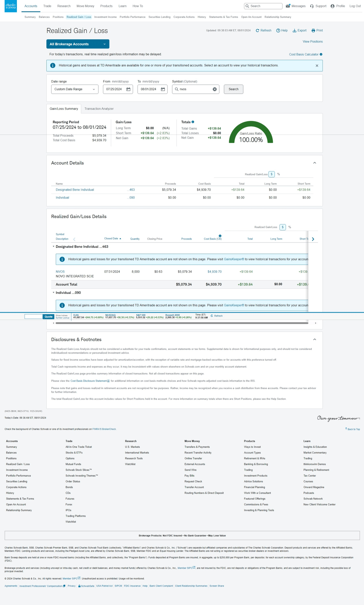Open the Trade menu in the top navigation
This screenshot has height=605, width=364.
47,6
